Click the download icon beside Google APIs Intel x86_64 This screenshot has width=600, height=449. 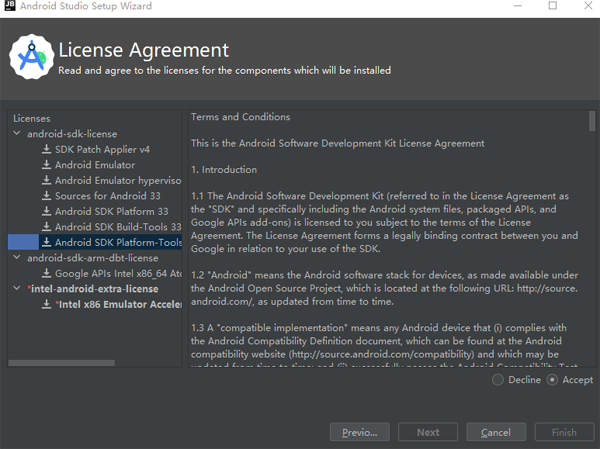click(x=46, y=273)
